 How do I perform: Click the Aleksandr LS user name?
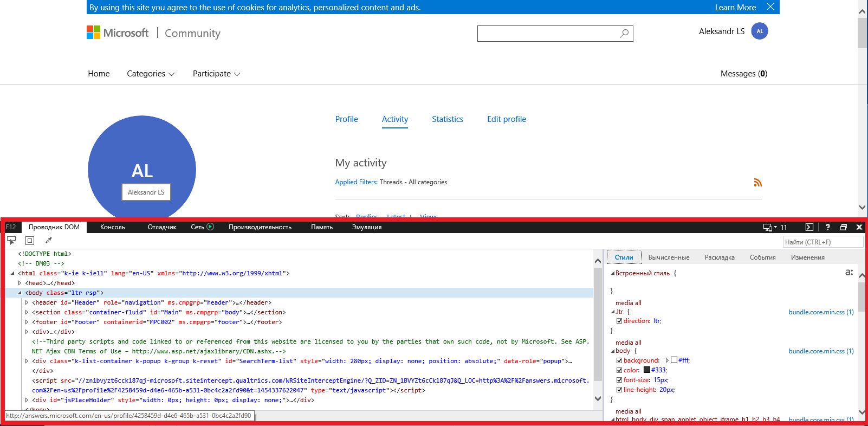pyautogui.click(x=722, y=31)
